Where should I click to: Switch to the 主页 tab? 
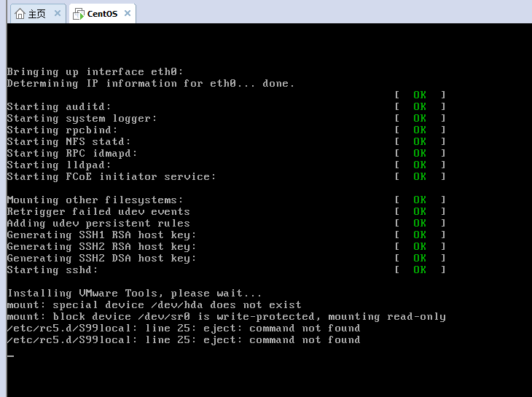(36, 14)
